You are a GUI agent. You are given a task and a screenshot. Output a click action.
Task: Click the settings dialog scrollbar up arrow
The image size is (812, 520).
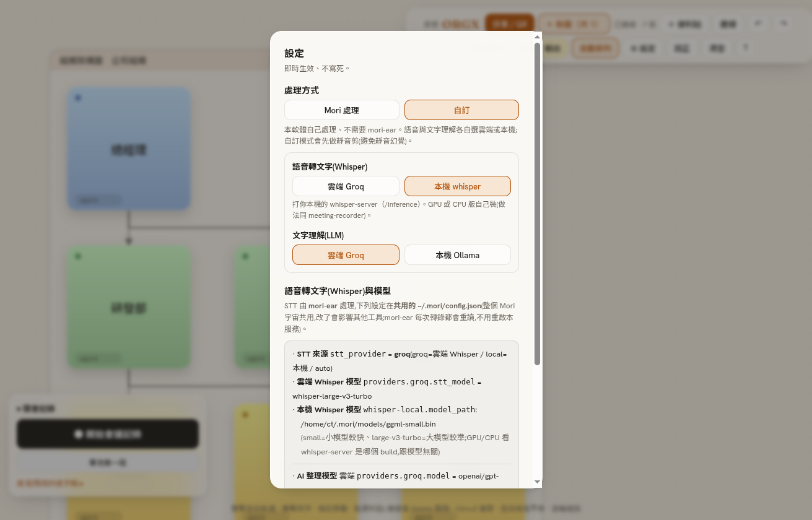537,37
